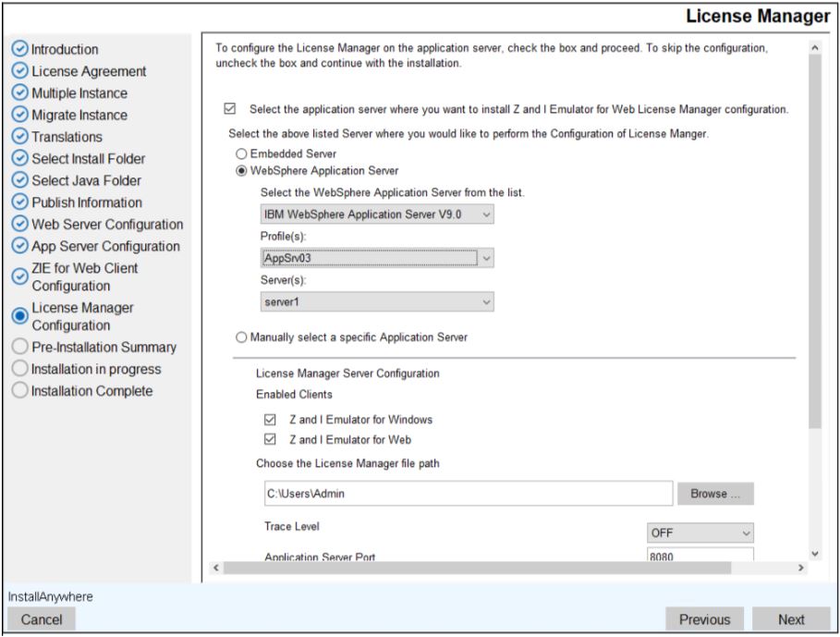Click the Multiple Instance step checkmark icon
The height and width of the screenshot is (637, 840).
(19, 92)
